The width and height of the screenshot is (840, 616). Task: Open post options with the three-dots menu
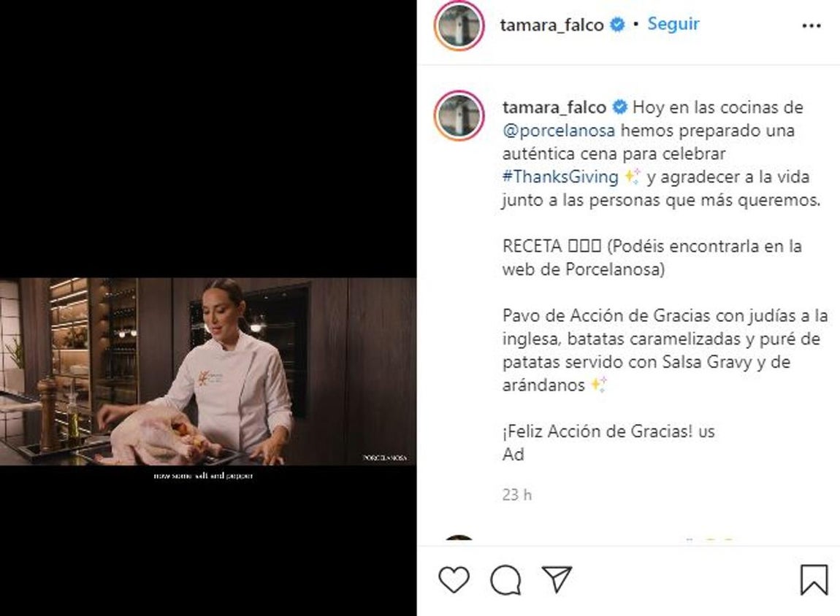point(811,26)
